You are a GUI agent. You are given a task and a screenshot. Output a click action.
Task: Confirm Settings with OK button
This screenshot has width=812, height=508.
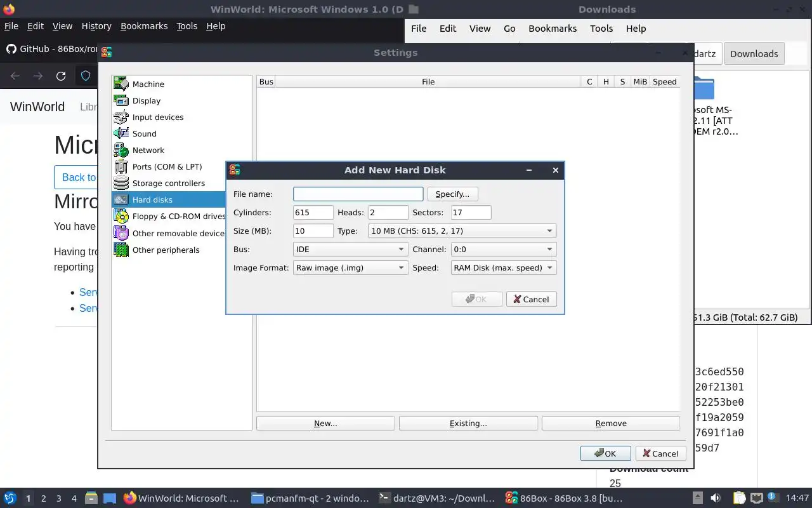pyautogui.click(x=605, y=453)
